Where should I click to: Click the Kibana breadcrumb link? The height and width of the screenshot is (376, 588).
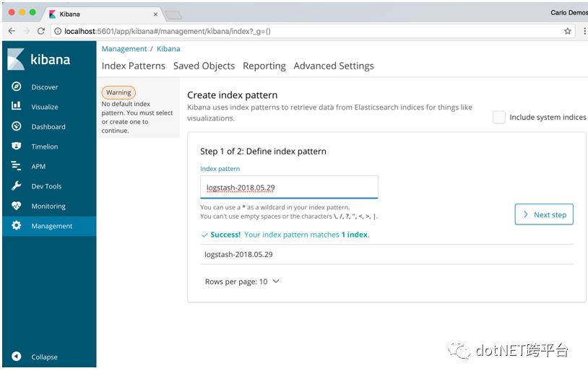pyautogui.click(x=168, y=48)
